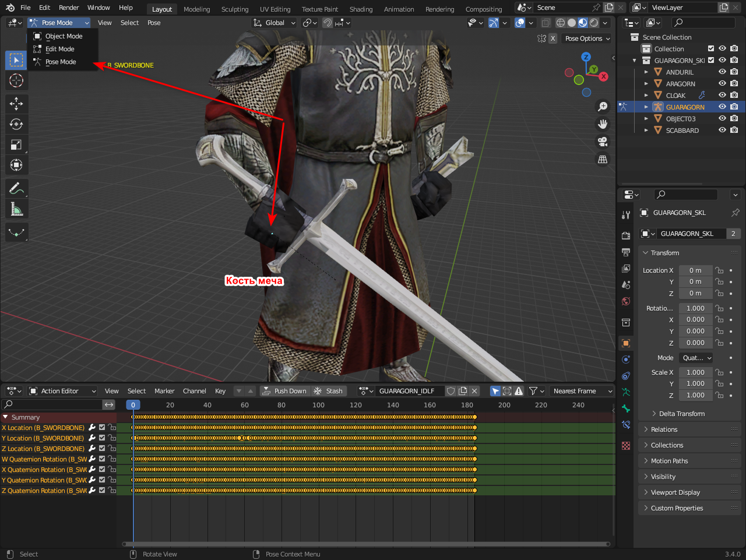Image resolution: width=746 pixels, height=560 pixels.
Task: Click the Scale X value field
Action: tap(695, 372)
